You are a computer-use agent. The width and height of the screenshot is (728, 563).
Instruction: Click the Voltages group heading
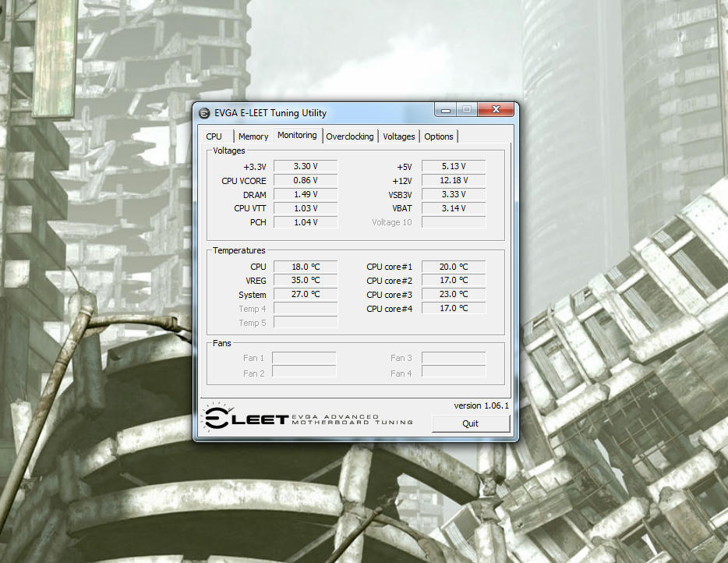[x=229, y=150]
